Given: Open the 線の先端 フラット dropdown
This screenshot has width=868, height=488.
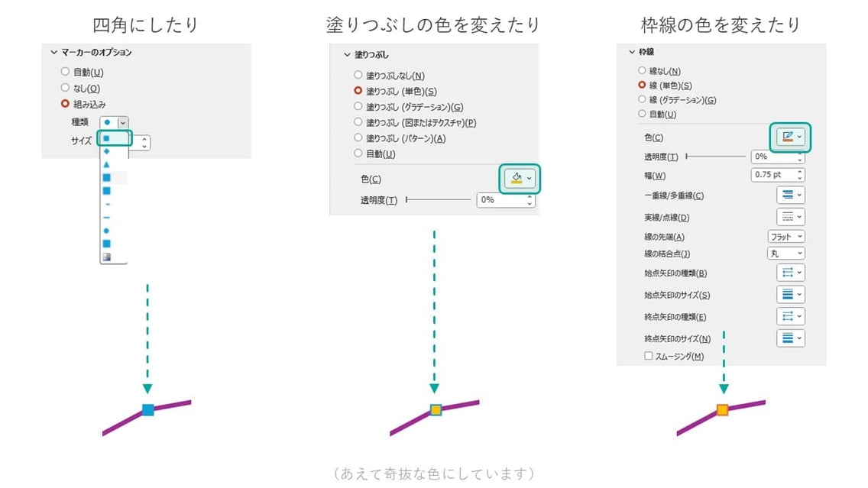Looking at the screenshot, I should pos(786,236).
